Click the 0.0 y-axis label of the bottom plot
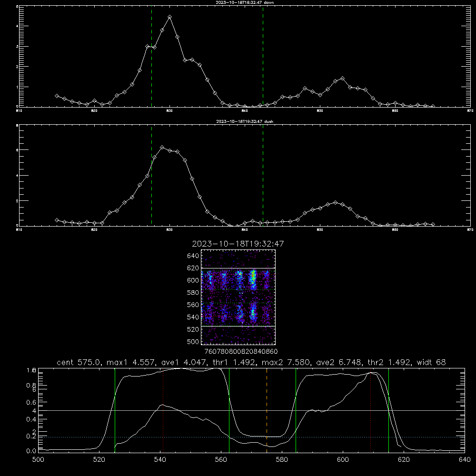Image resolution: width=476 pixels, height=476 pixels. click(31, 451)
